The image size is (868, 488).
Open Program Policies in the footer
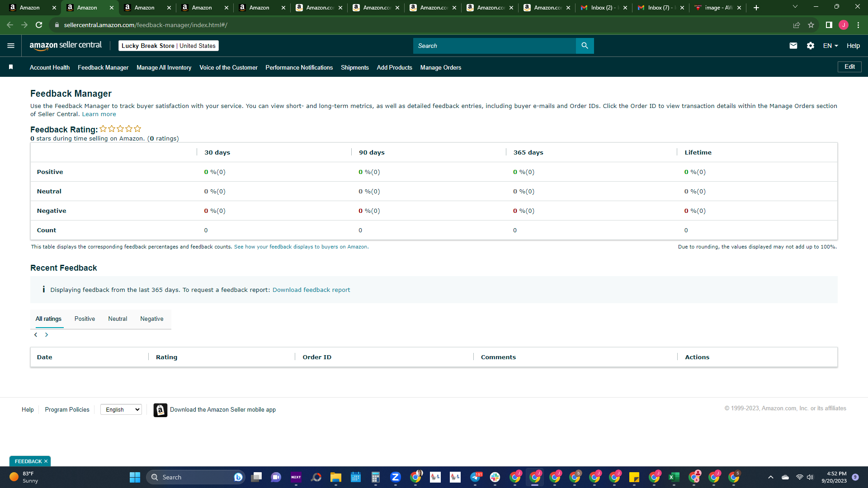(x=67, y=410)
